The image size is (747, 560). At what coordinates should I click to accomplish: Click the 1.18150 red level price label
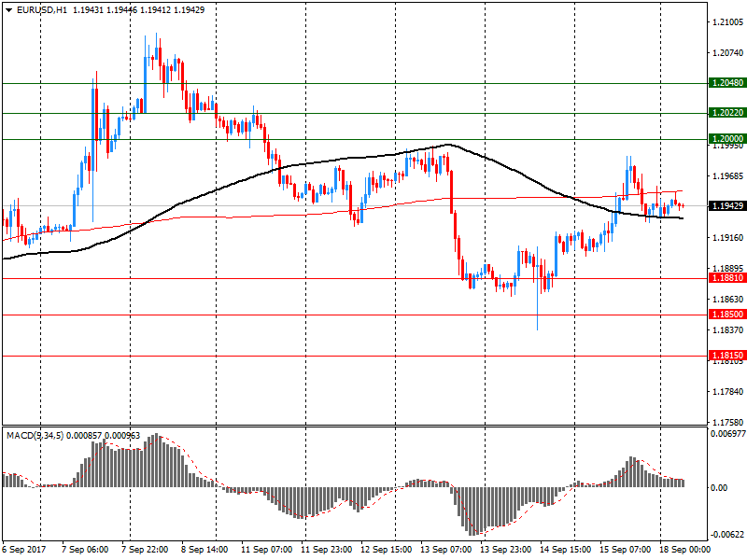[x=727, y=356]
